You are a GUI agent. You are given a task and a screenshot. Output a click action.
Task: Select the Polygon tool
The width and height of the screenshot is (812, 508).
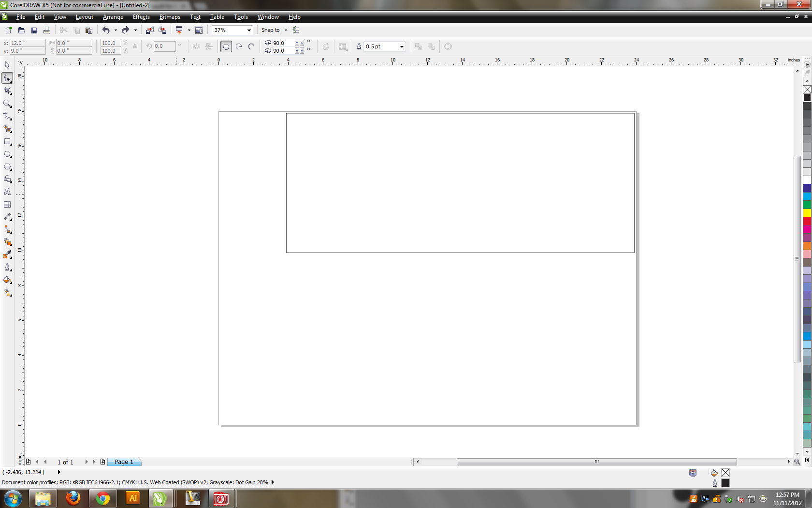7,166
